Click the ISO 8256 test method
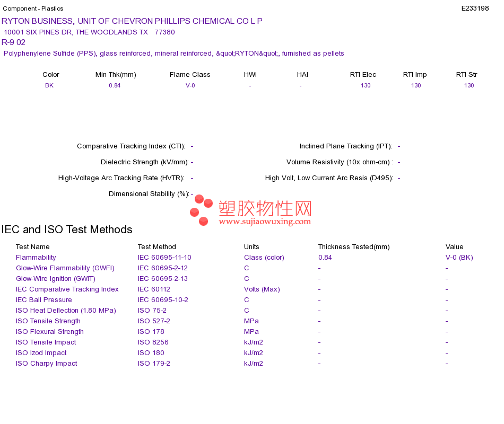 (x=153, y=342)
